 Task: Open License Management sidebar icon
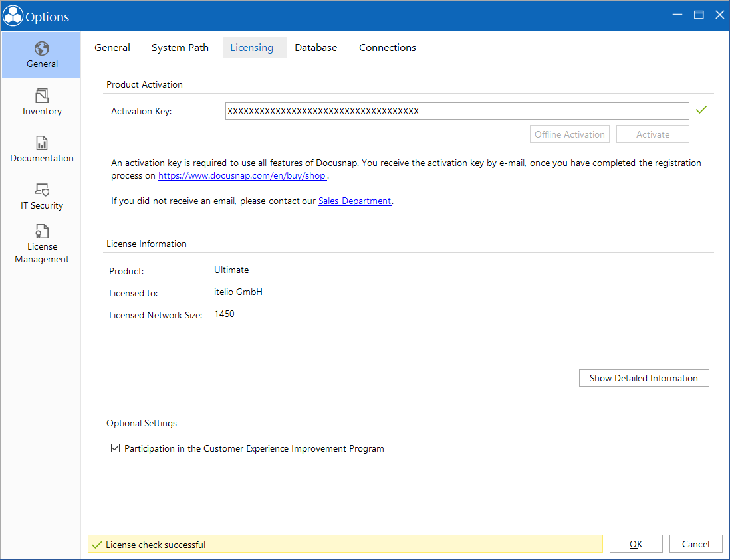pos(41,231)
